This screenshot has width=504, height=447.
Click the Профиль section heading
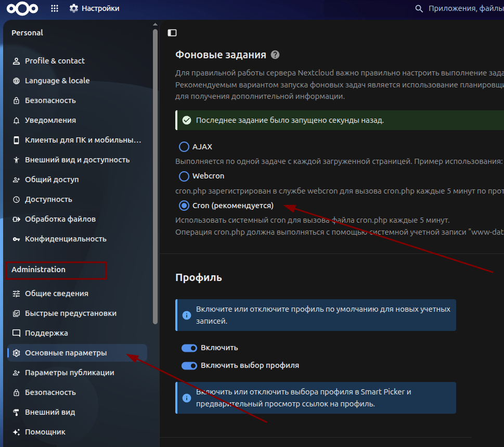coord(199,277)
